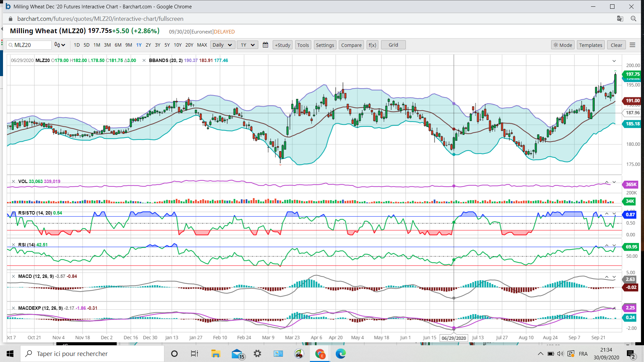Toggle the chart Mode button

click(x=562, y=45)
